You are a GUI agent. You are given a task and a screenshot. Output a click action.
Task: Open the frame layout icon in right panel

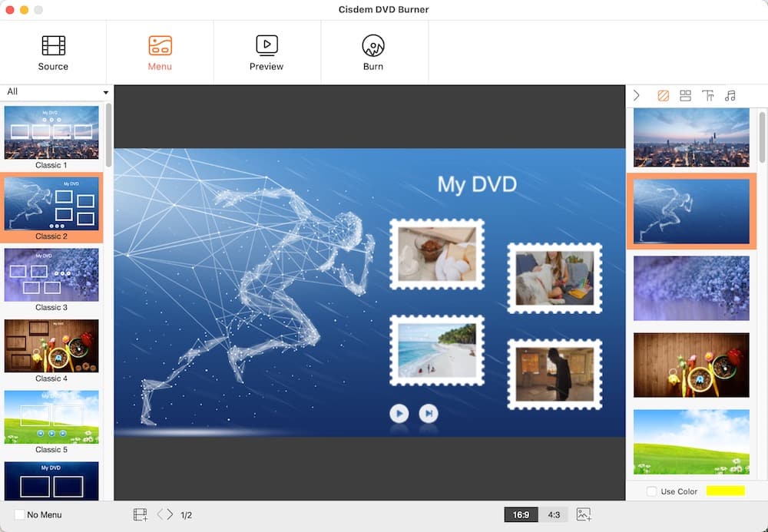(x=686, y=96)
